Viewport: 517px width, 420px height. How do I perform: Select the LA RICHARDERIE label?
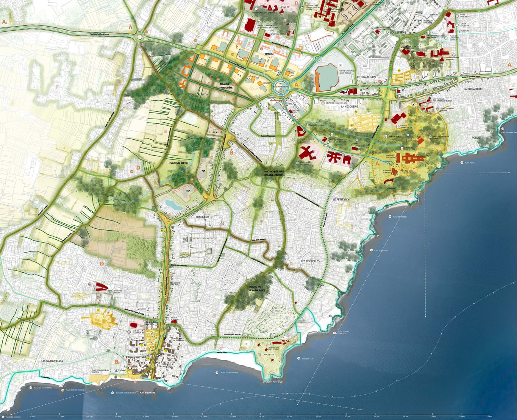click(x=473, y=89)
